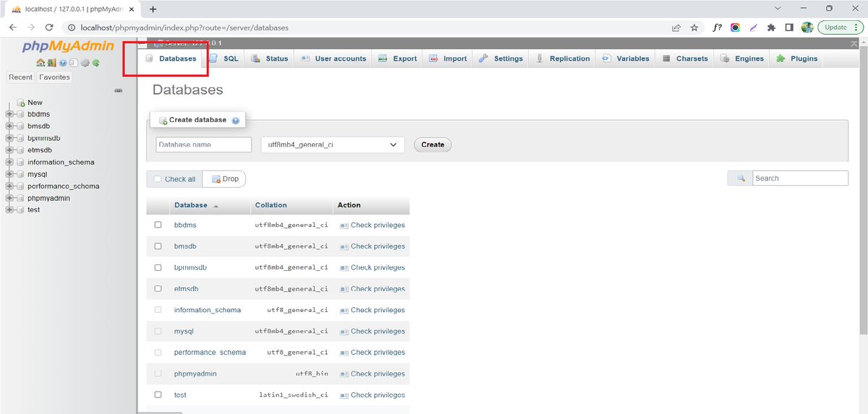
Task: Switch to the User accounts tab
Action: (x=333, y=59)
